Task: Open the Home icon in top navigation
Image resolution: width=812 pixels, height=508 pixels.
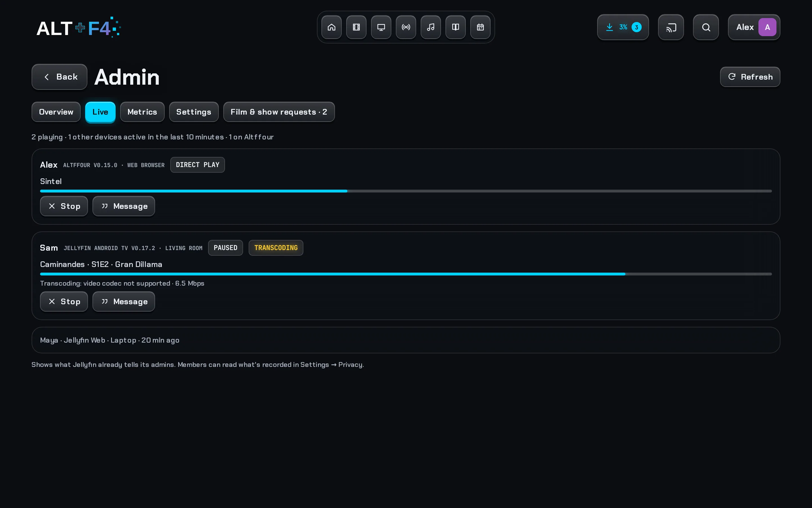Action: click(331, 27)
